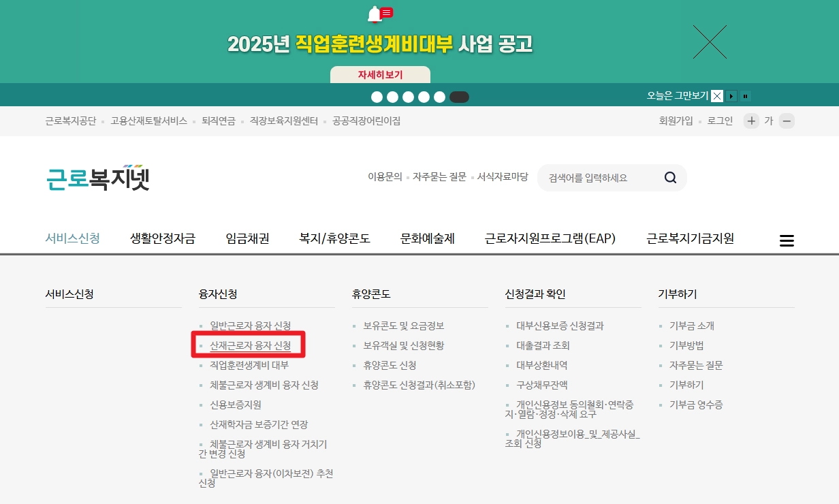Image resolution: width=839 pixels, height=504 pixels.
Task: Select the third carousel indicator dot
Action: [409, 97]
